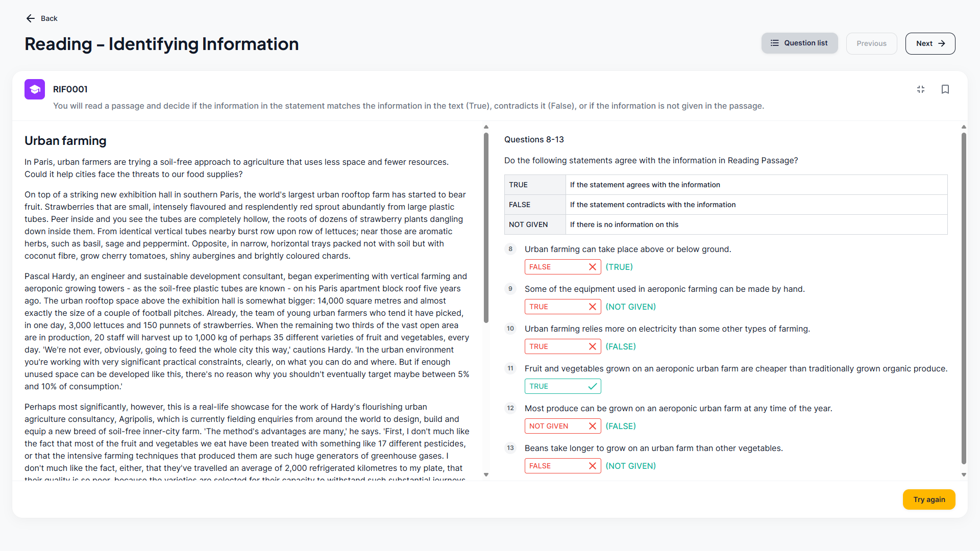Viewport: 980px width, 551px height.
Task: Click the passage scrollbar down arrow
Action: point(486,474)
